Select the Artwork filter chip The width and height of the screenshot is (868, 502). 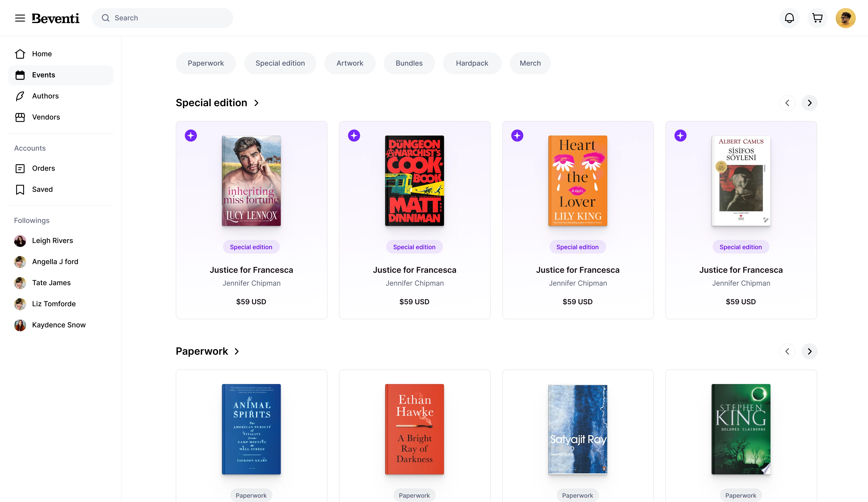[350, 63]
